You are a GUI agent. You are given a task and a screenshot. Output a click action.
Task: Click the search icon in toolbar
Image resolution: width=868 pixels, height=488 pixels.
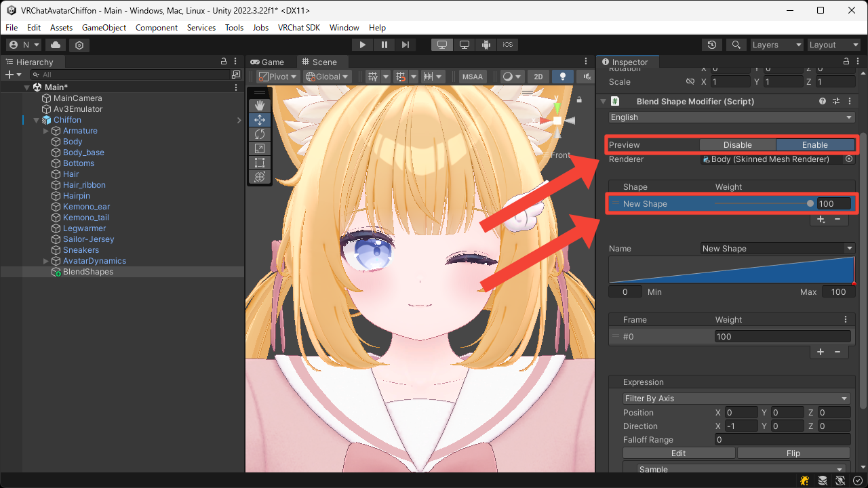click(735, 45)
